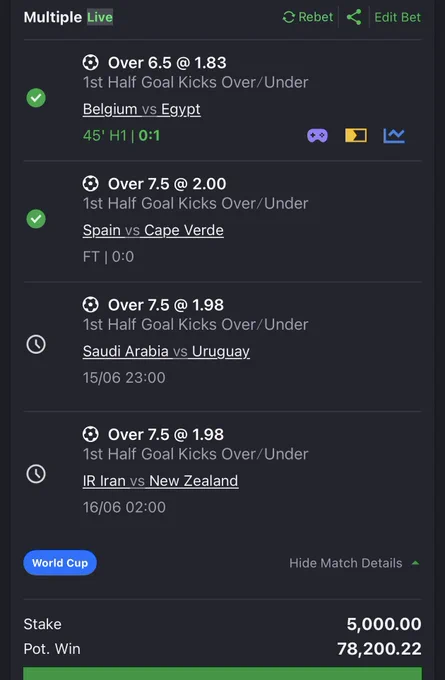The width and height of the screenshot is (445, 680).
Task: Click Hide Match Details text
Action: [346, 563]
